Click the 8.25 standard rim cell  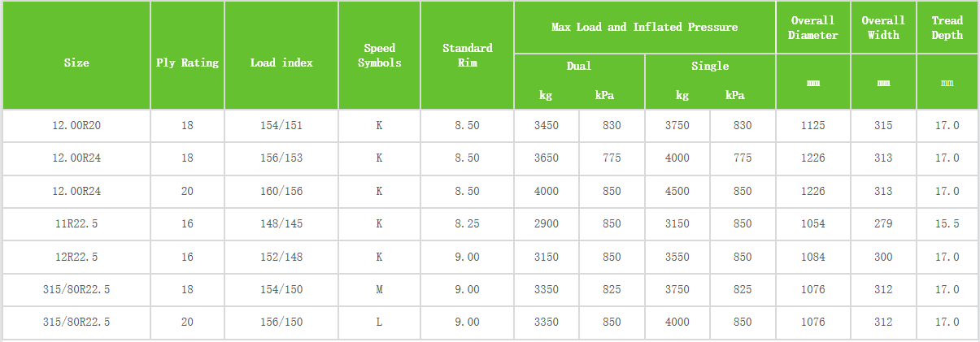467,223
